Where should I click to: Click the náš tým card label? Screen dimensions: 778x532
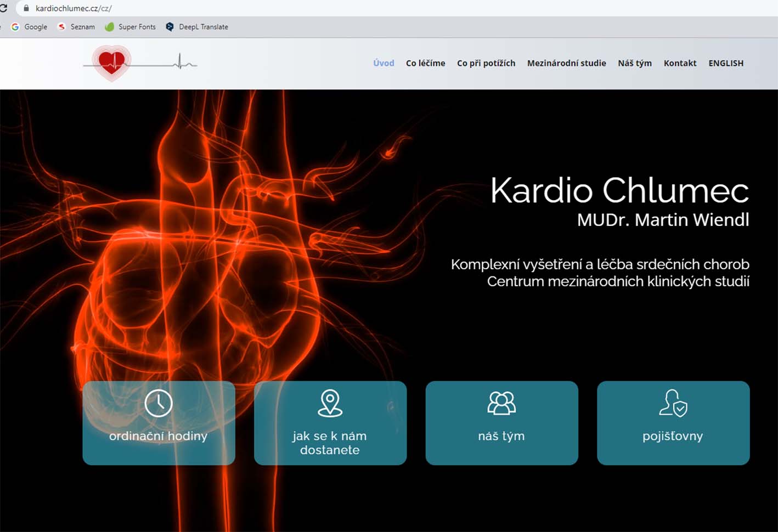click(501, 436)
